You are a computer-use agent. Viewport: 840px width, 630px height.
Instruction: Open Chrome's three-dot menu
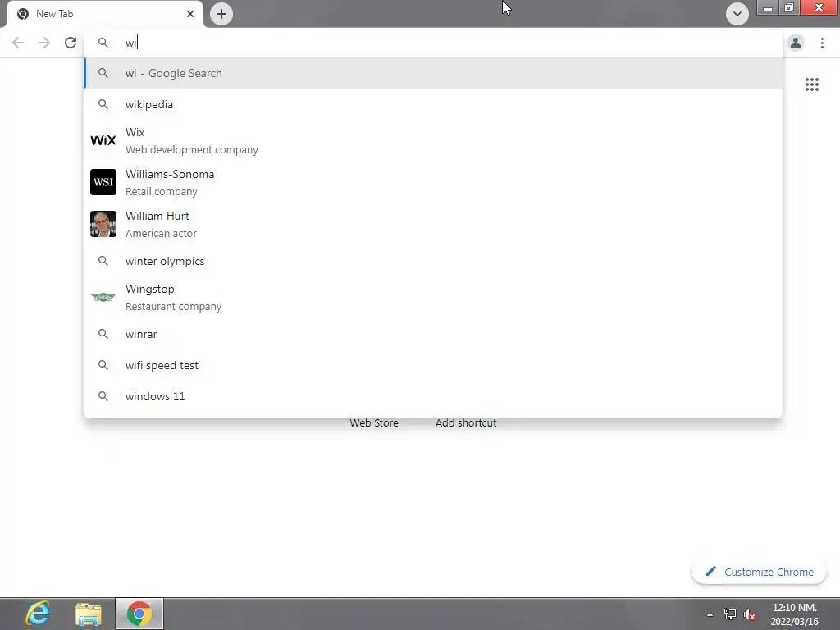pyautogui.click(x=822, y=43)
